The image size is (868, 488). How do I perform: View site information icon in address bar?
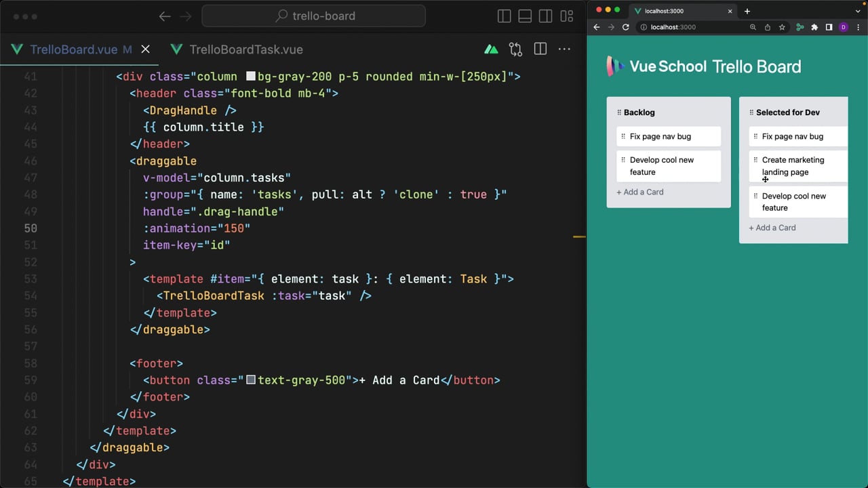[644, 27]
